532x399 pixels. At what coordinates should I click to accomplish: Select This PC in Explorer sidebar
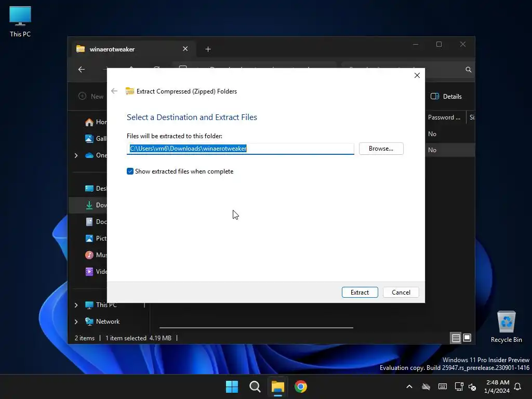[101, 304]
